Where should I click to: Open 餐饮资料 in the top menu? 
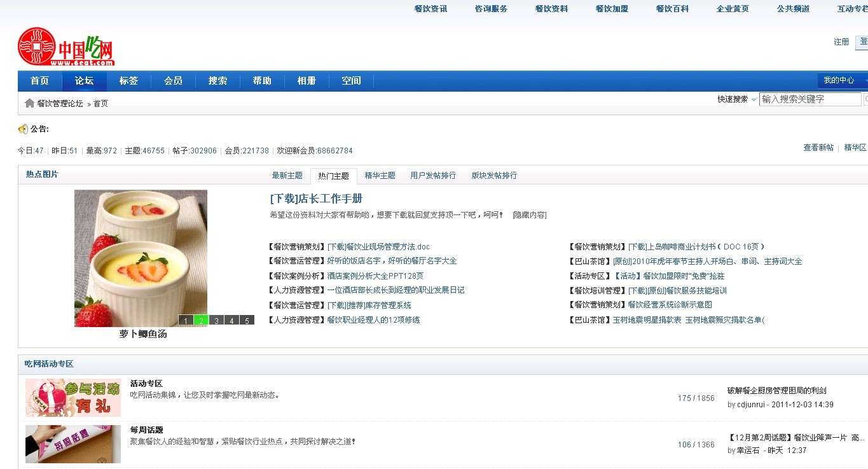(x=551, y=9)
